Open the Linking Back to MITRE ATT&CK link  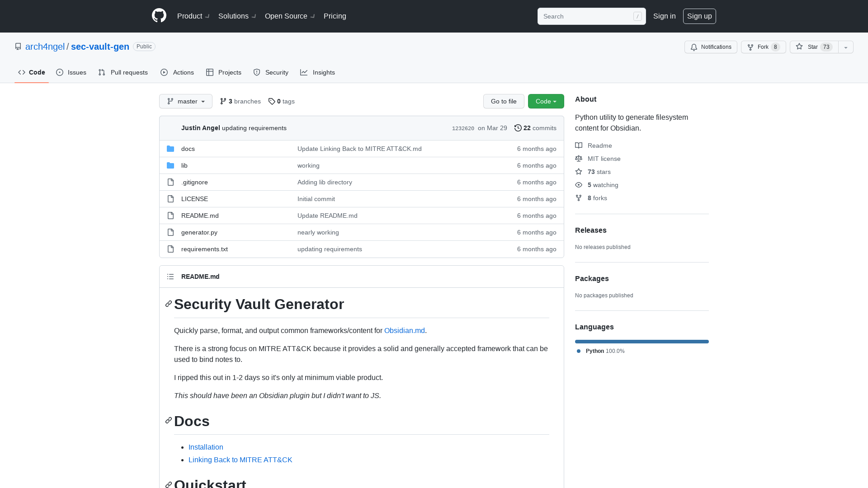point(240,460)
